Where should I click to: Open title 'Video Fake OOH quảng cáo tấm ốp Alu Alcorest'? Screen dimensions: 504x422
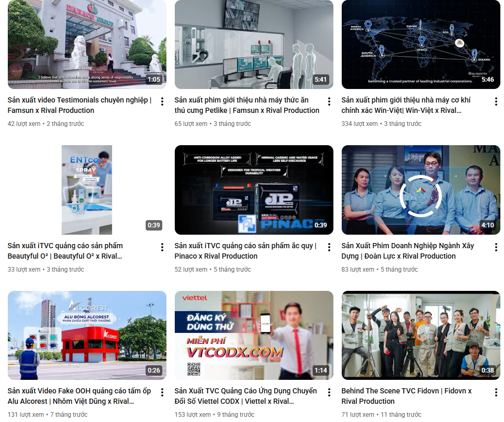point(80,396)
